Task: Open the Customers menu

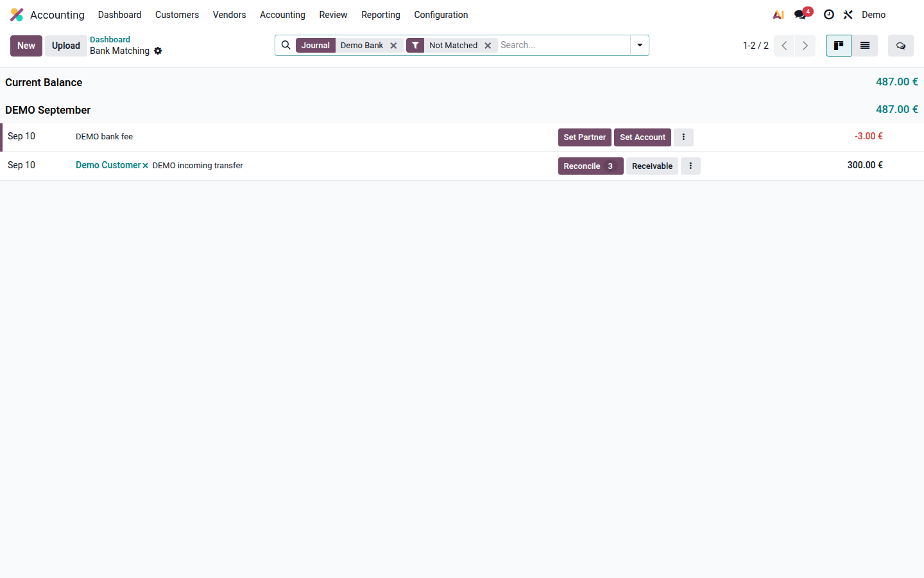Action: [x=177, y=15]
